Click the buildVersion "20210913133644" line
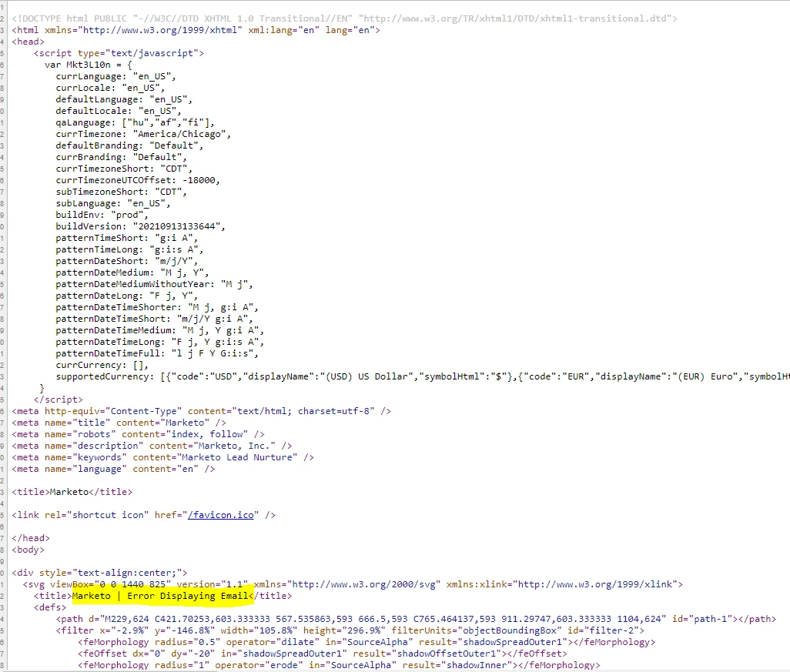Viewport: 790px width, 672px height. (x=141, y=226)
